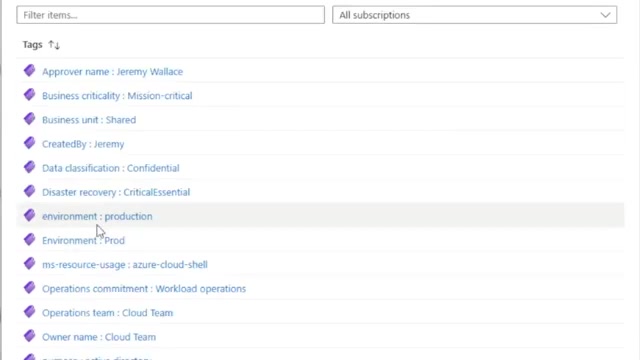Viewport: 640px width, 360px height.
Task: Click tag icon beside Environment : Prod
Action: click(x=29, y=239)
